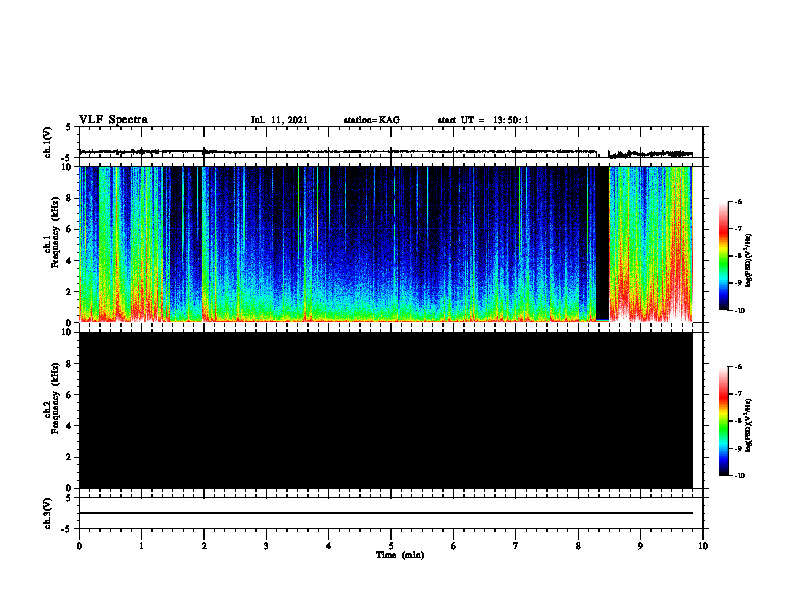Click the "6" tick on the time axis

pos(454,546)
